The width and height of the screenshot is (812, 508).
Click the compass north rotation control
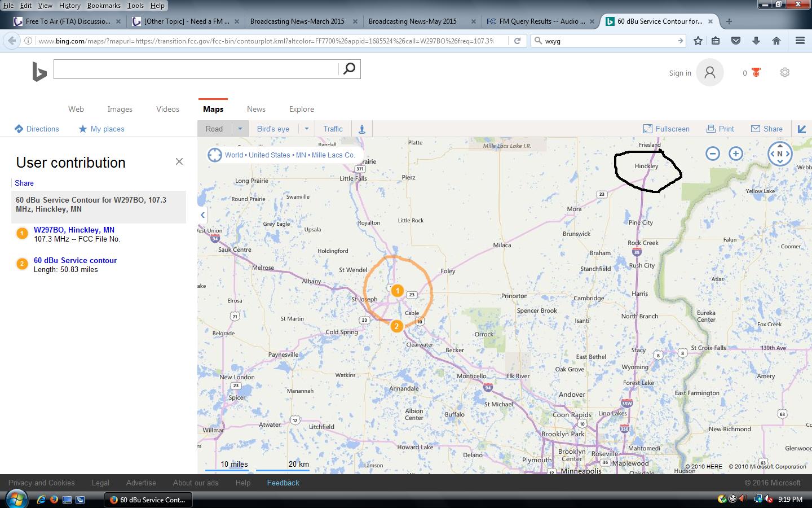point(780,154)
